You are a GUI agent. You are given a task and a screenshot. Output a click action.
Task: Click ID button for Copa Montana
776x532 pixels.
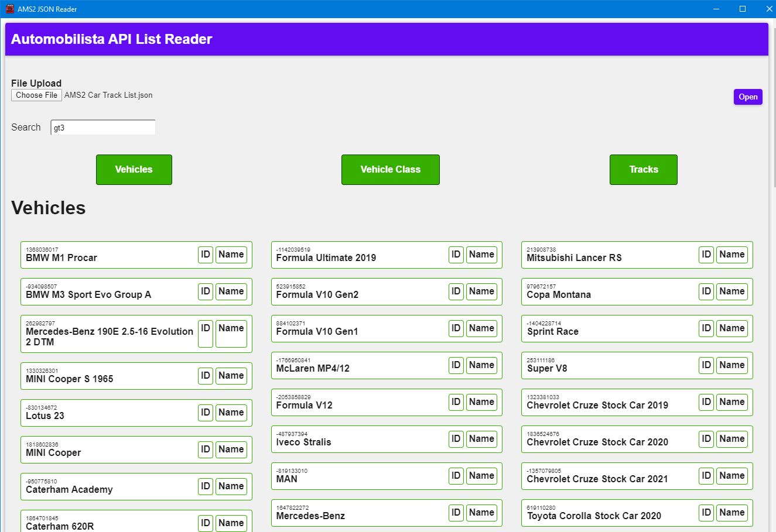point(707,291)
